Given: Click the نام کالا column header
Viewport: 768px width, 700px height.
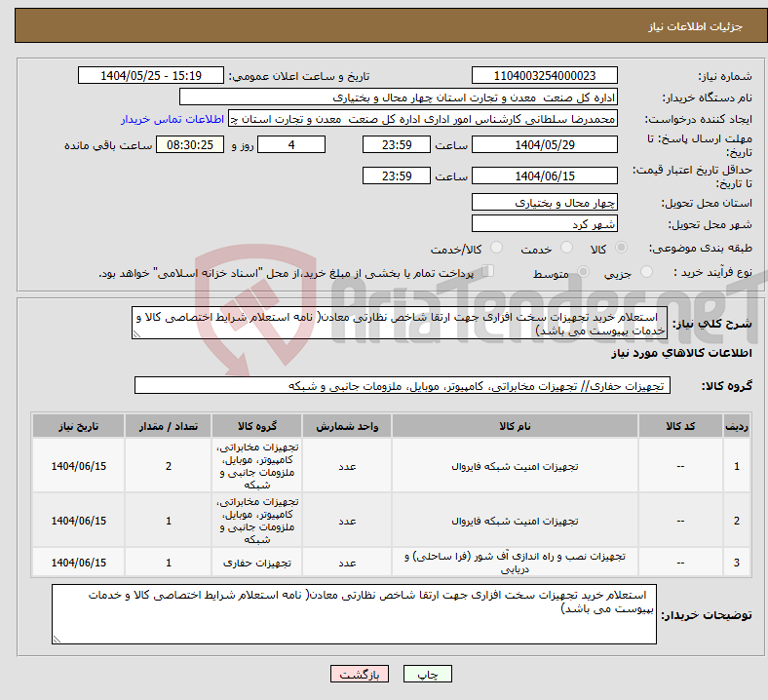Looking at the screenshot, I should (514, 426).
